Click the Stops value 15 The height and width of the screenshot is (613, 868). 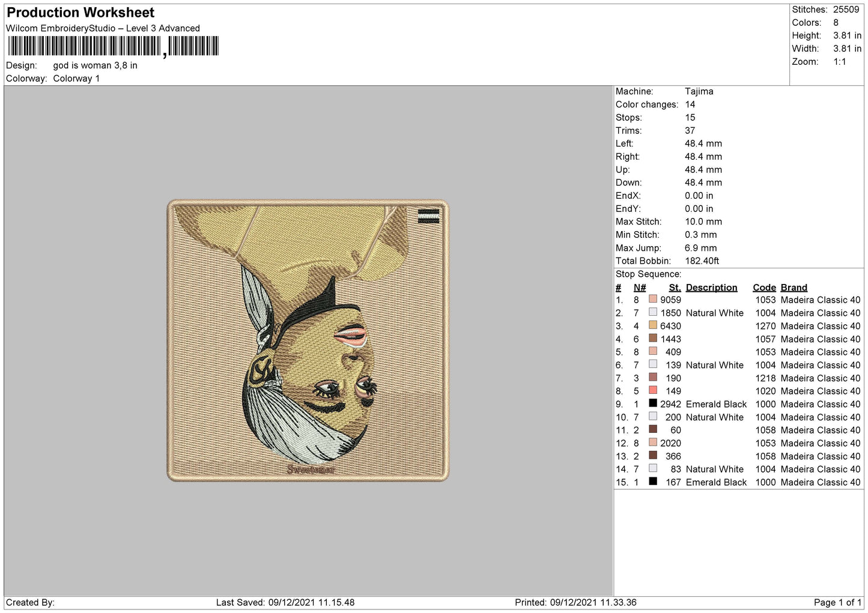point(690,118)
